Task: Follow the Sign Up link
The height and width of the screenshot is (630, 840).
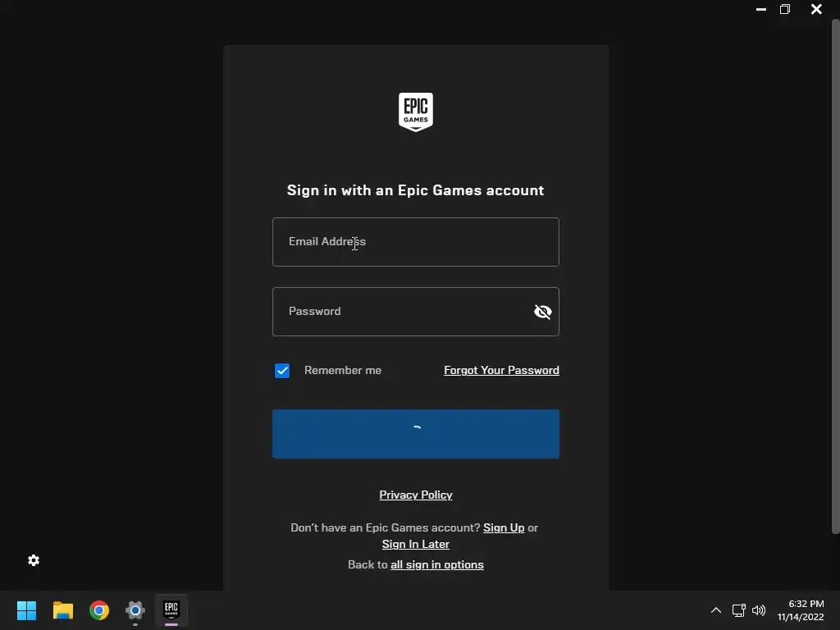Action: pos(504,527)
